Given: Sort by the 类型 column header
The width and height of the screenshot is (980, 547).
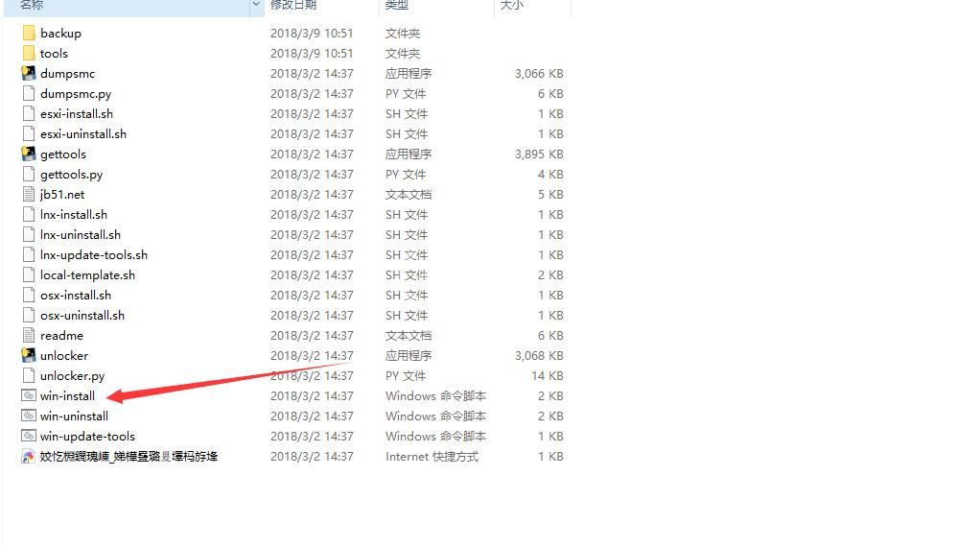Looking at the screenshot, I should click(x=396, y=5).
